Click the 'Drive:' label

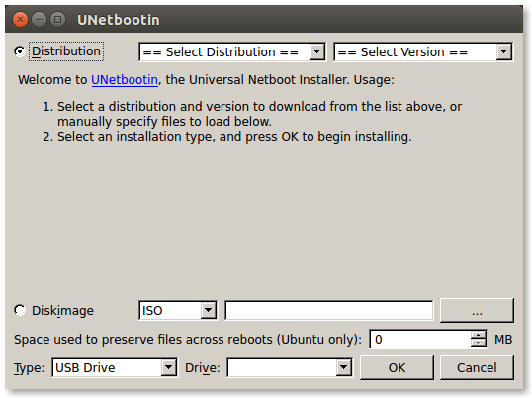[x=203, y=368]
